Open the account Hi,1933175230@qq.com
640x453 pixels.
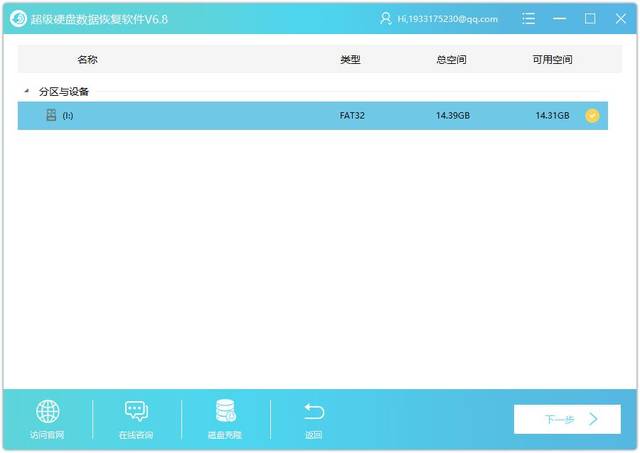(447, 19)
